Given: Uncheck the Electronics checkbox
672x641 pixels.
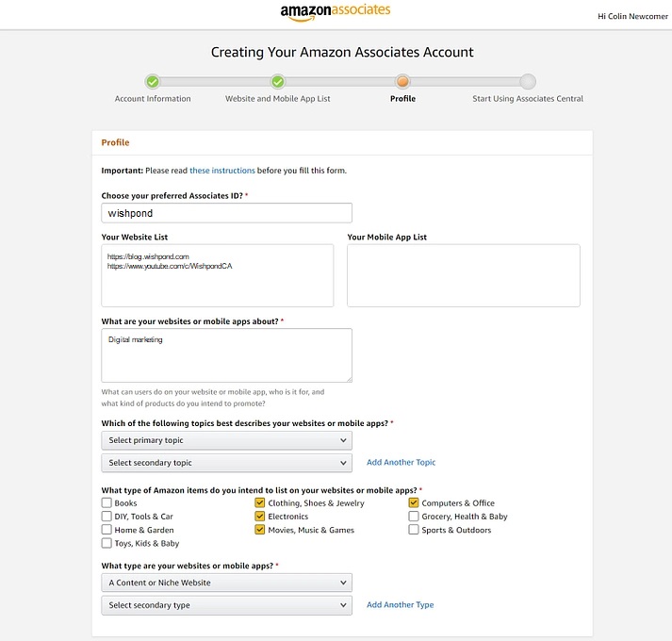Looking at the screenshot, I should [x=260, y=516].
